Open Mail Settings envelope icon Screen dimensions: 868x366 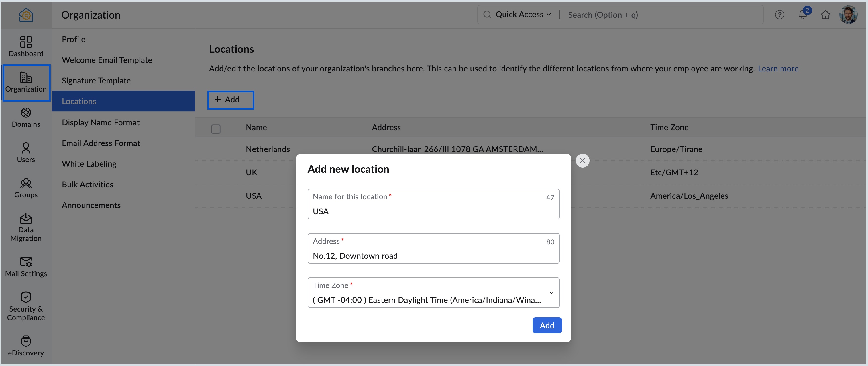pyautogui.click(x=25, y=262)
